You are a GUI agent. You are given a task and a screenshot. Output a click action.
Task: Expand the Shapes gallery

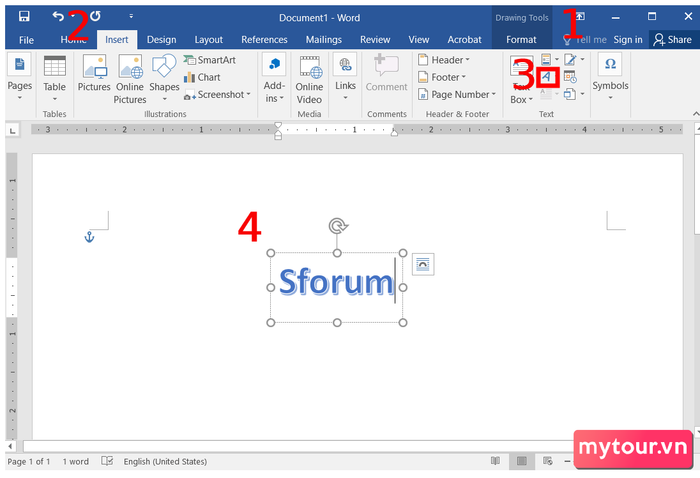pyautogui.click(x=164, y=99)
